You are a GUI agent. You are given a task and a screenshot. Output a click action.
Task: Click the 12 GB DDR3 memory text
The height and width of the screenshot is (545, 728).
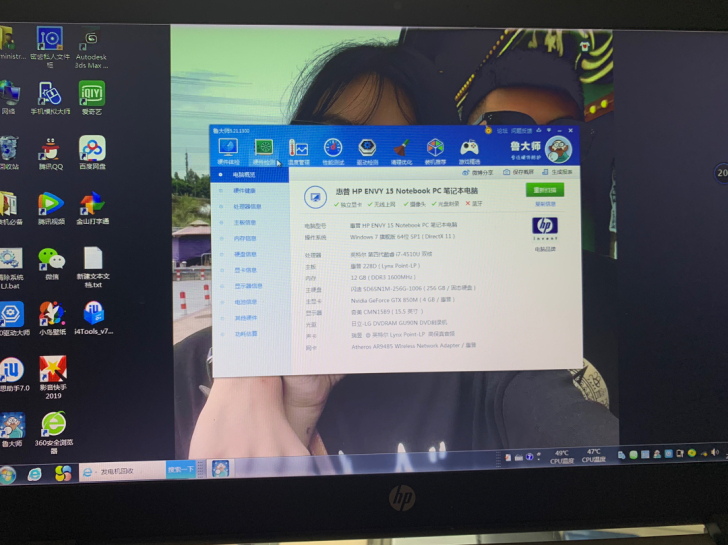383,277
